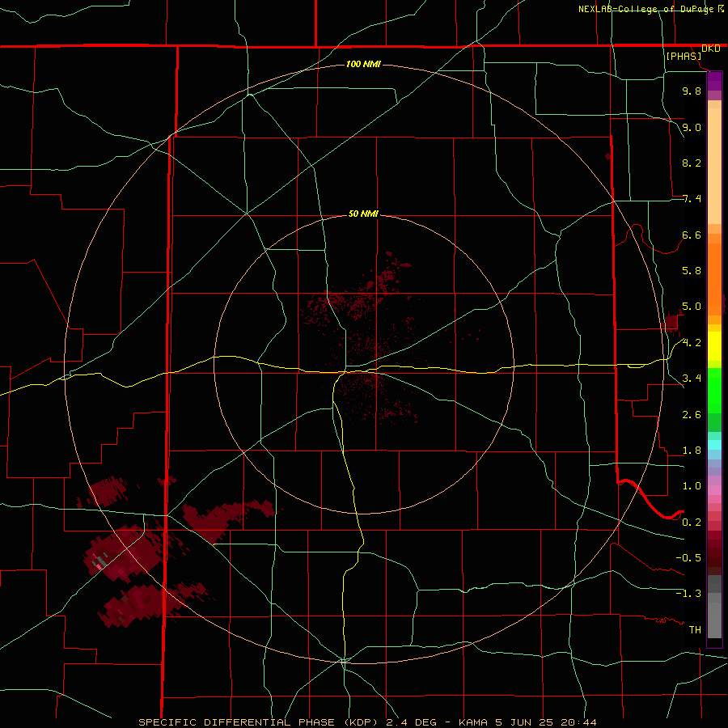Click the 9.0 legend value
Image resolution: width=728 pixels, height=728 pixels.
pos(692,127)
